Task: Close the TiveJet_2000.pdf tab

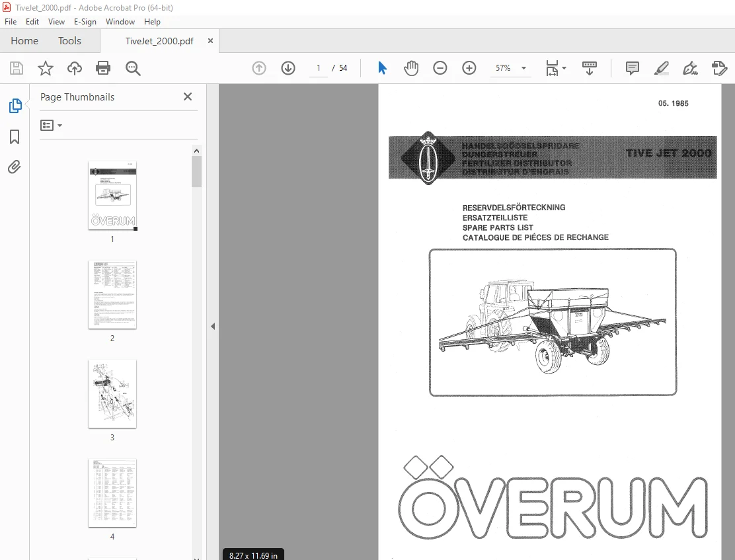Action: pyautogui.click(x=210, y=41)
